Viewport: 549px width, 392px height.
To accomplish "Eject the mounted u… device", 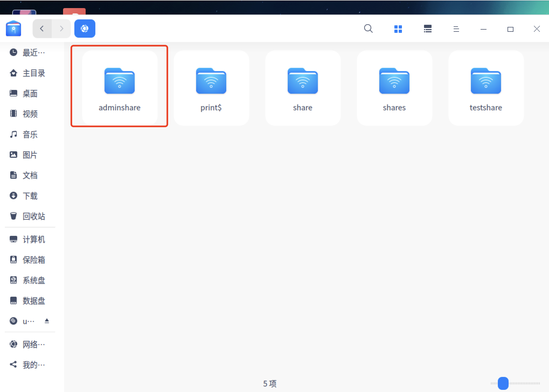I will click(x=47, y=321).
